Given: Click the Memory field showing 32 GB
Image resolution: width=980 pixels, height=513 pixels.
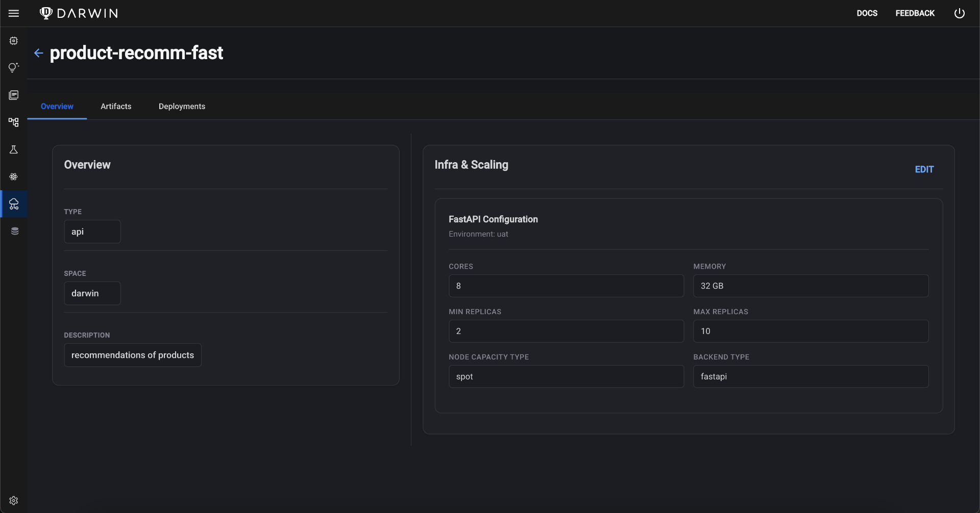Looking at the screenshot, I should pos(811,286).
